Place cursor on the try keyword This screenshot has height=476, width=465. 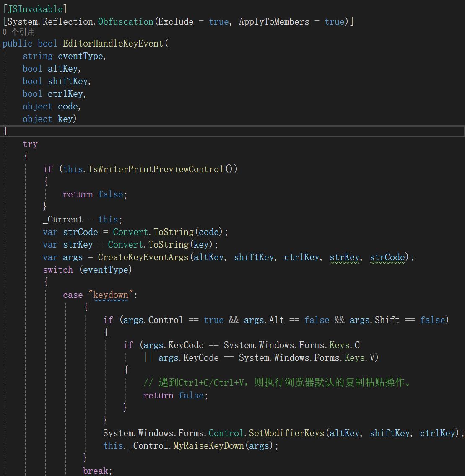point(30,144)
